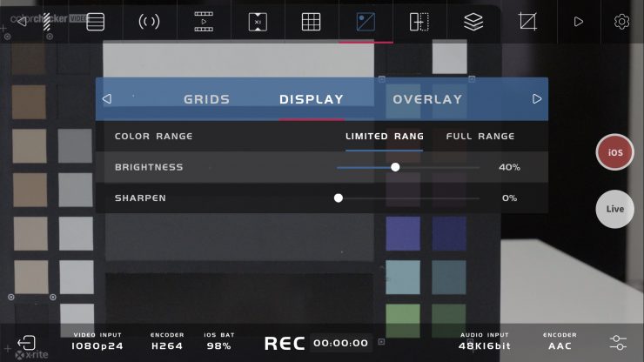
Task: Click the exit icon at bottom left
Action: pyautogui.click(x=27, y=342)
